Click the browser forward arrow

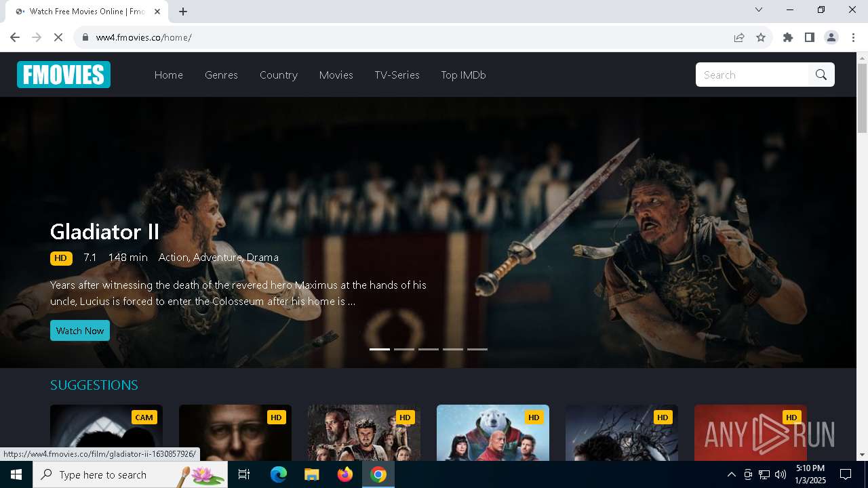coord(37,37)
